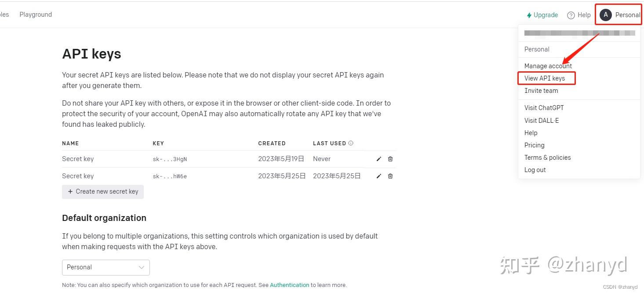Delete the first secret key (sk-...3HgN)
Image resolution: width=644 pixels, height=294 pixels.
(390, 159)
